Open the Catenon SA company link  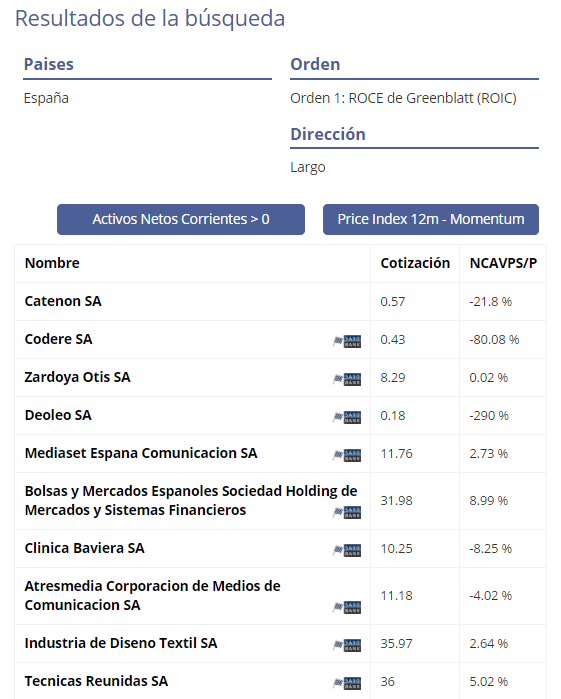[x=63, y=301]
